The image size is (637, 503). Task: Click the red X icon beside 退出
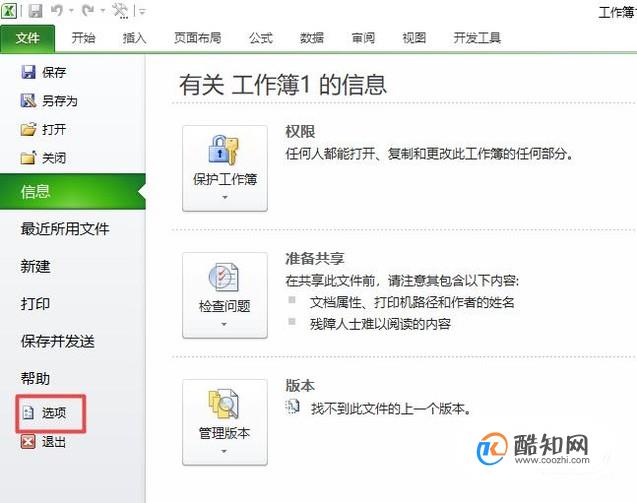point(28,441)
